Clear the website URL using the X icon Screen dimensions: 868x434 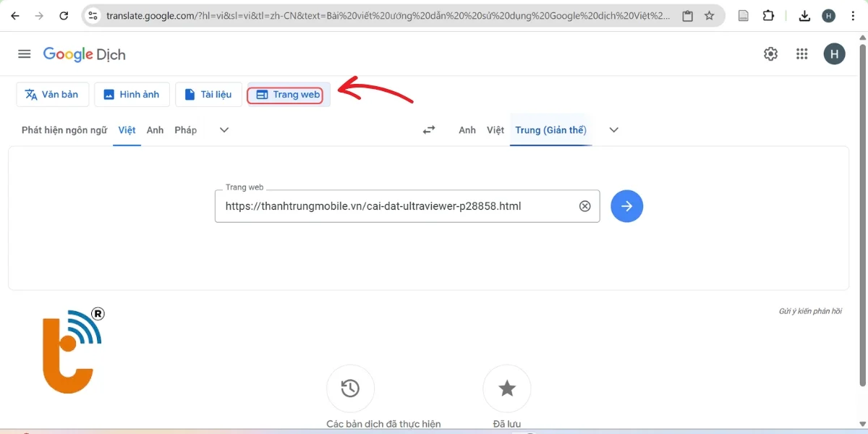click(x=584, y=206)
